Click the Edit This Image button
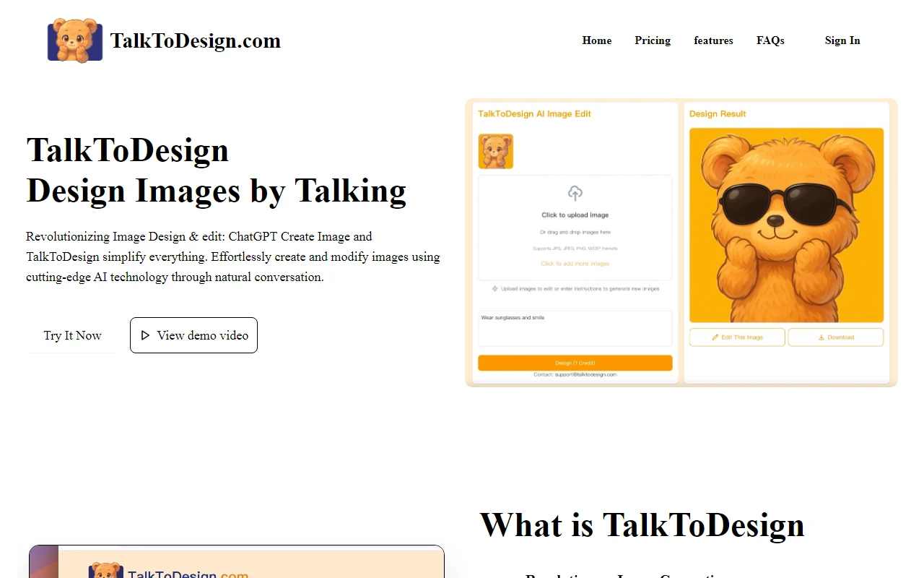 click(736, 337)
